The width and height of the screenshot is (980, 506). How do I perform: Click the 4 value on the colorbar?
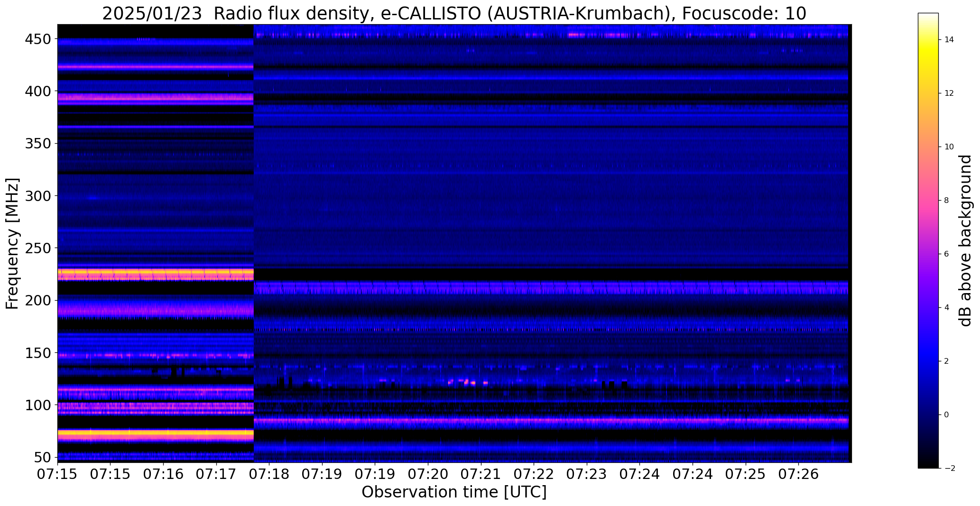947,308
